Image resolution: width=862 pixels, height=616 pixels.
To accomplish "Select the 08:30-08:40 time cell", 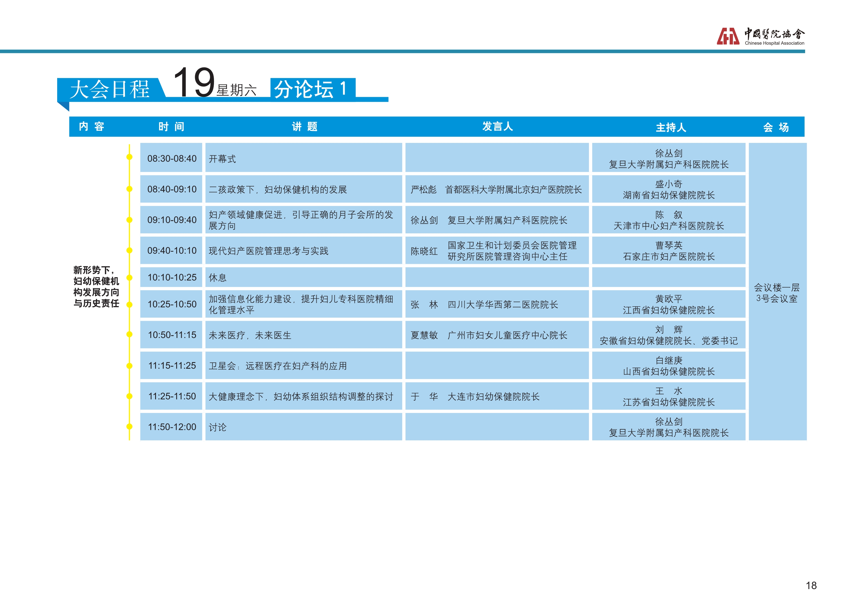I will [x=171, y=157].
